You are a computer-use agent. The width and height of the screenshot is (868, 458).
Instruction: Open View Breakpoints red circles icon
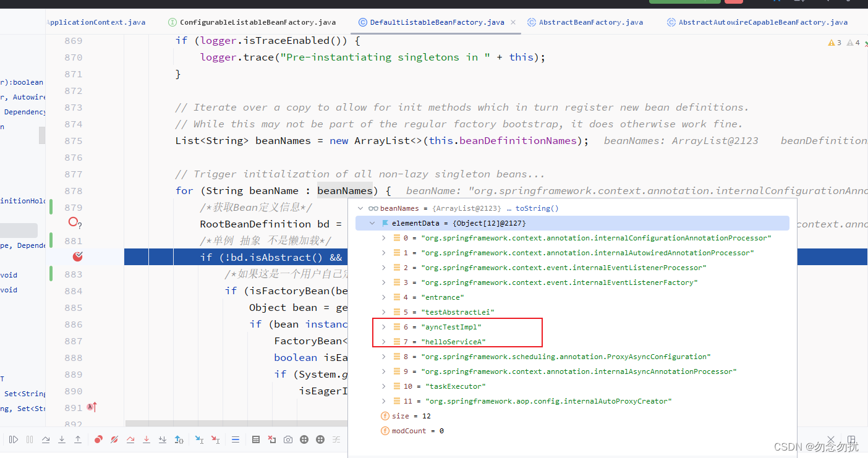pyautogui.click(x=98, y=439)
